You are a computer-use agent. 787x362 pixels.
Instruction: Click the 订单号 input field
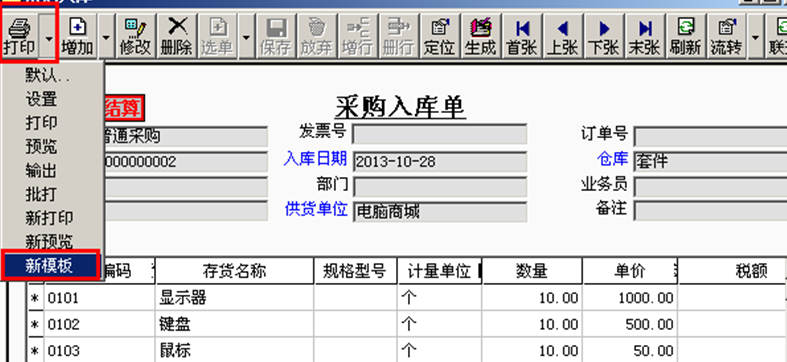point(710,136)
